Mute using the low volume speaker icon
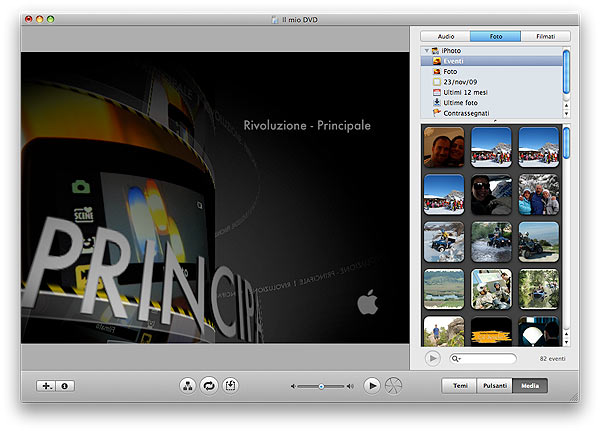600x431 pixels. 293,387
